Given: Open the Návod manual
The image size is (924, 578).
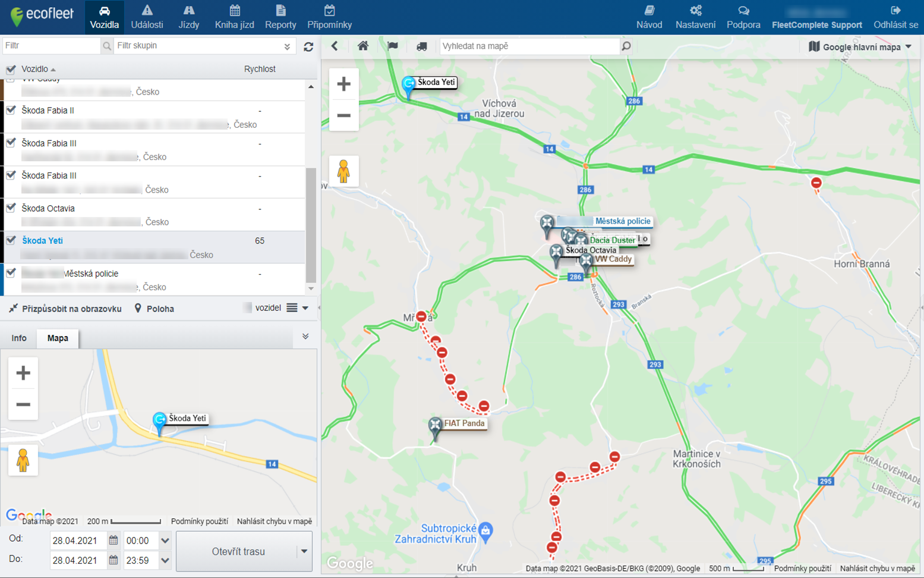Looking at the screenshot, I should 649,17.
